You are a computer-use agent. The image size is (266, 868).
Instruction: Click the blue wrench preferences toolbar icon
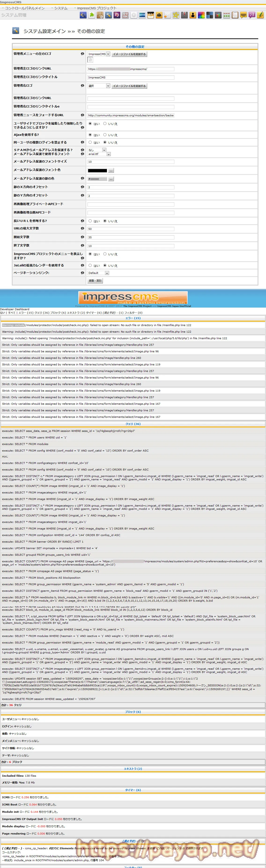(108, 15)
